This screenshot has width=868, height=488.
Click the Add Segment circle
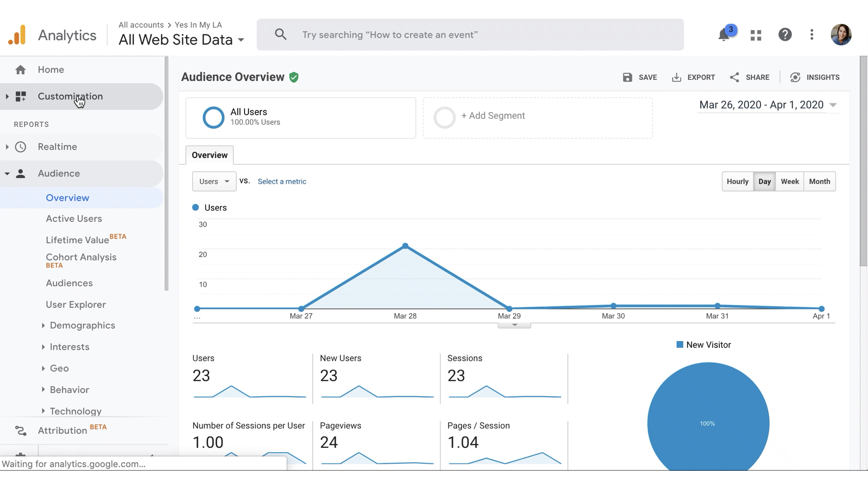pos(445,117)
